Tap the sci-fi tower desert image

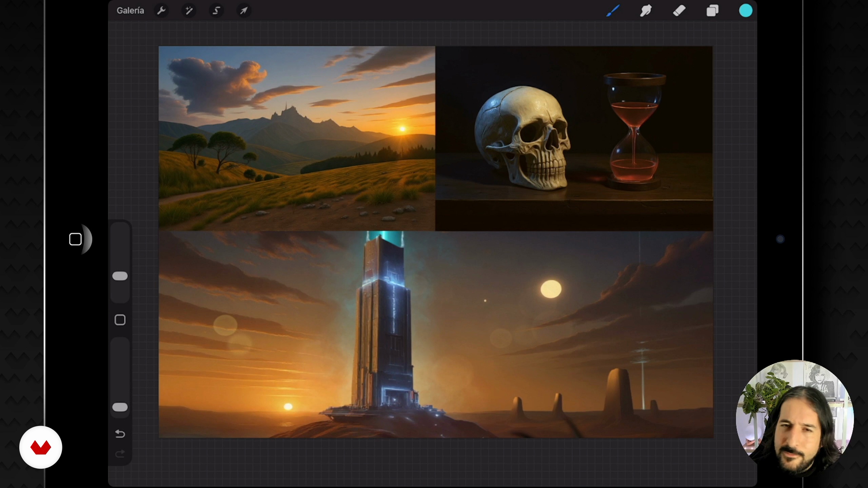click(436, 334)
